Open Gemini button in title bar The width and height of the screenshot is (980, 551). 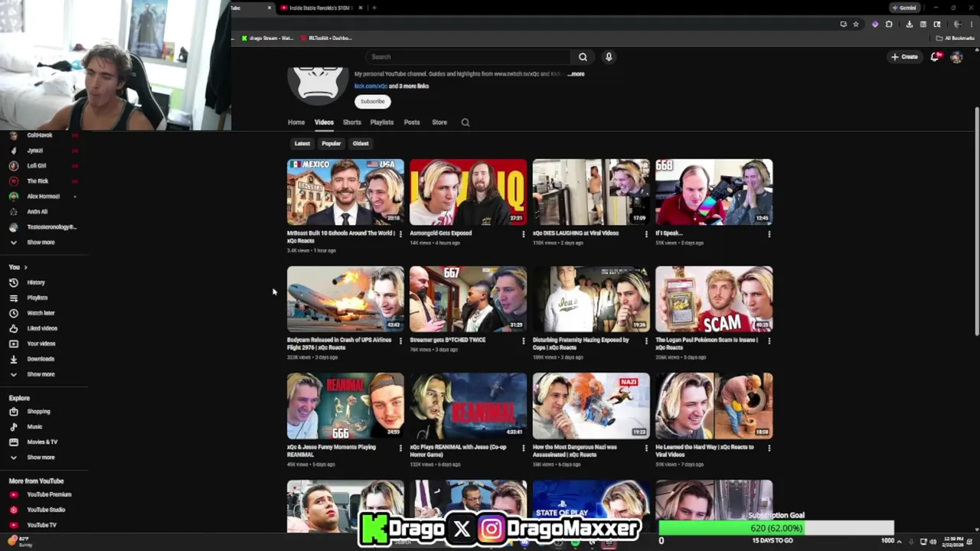coord(904,8)
